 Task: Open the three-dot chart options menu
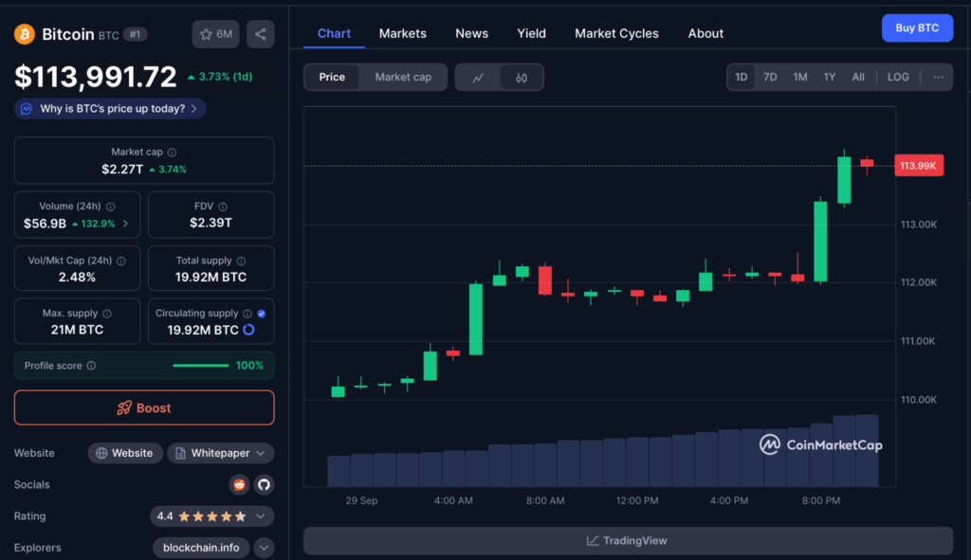pyautogui.click(x=938, y=77)
